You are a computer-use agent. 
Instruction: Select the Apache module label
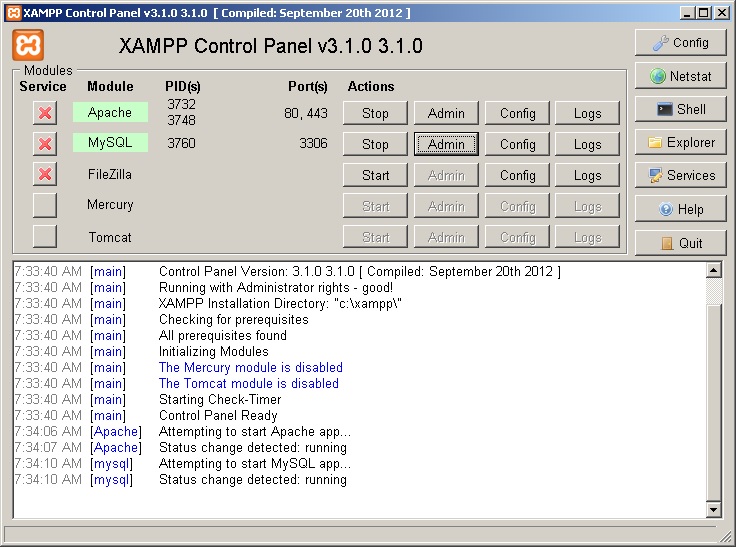point(110,112)
